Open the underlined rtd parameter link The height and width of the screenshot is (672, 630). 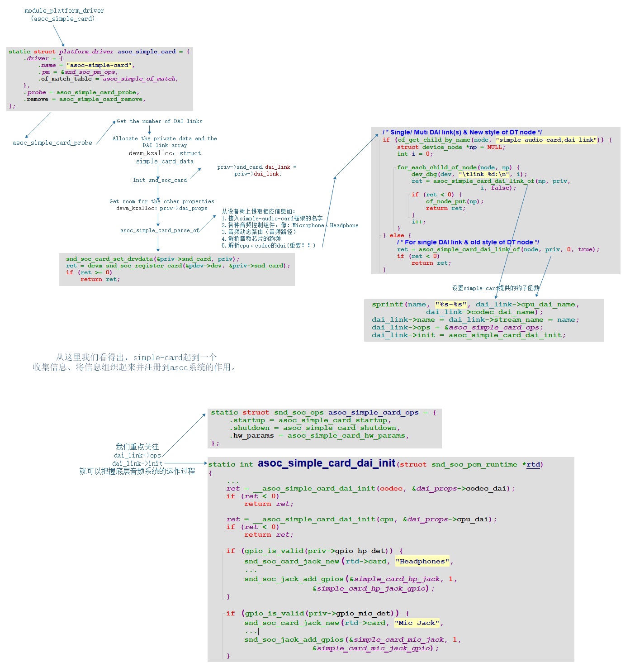click(533, 464)
